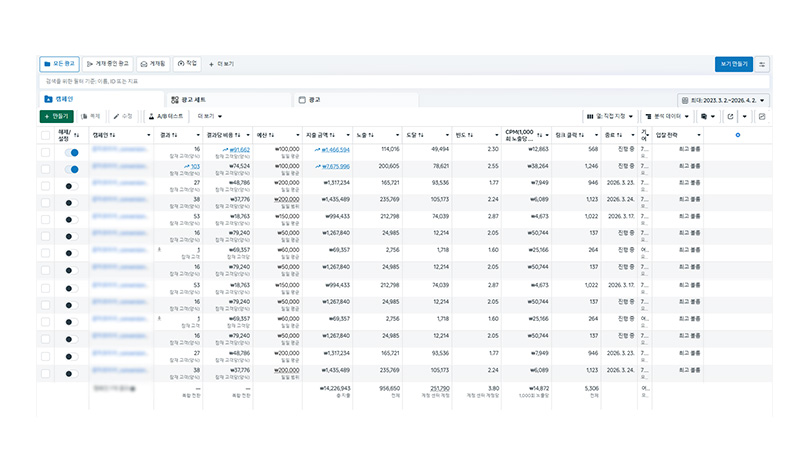The width and height of the screenshot is (808, 471).
Task: Click the export share icon in toolbar
Action: click(730, 116)
